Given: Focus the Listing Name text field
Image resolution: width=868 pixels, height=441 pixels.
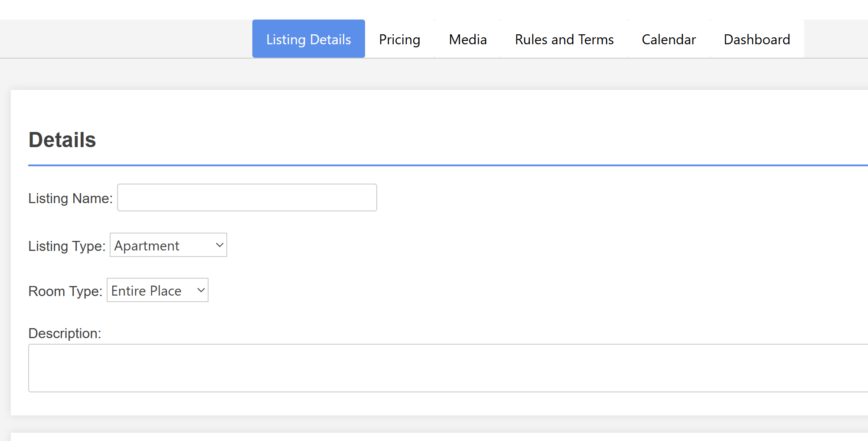Looking at the screenshot, I should (247, 198).
